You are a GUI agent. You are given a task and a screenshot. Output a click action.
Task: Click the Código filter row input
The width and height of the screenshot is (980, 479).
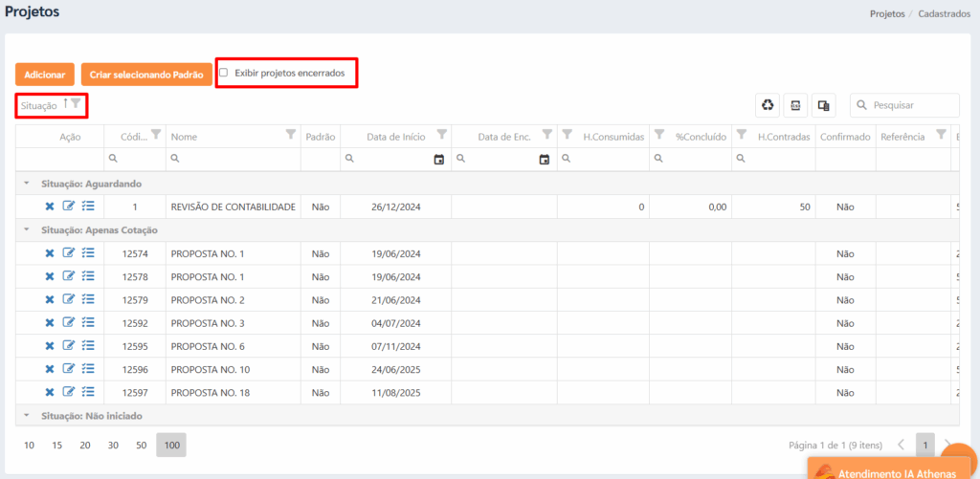pos(135,160)
